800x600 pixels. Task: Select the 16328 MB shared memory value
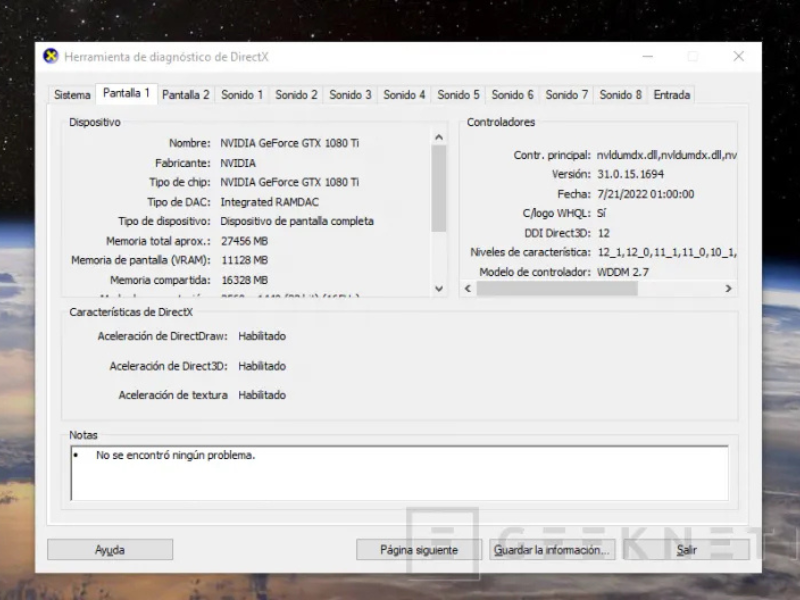(244, 280)
